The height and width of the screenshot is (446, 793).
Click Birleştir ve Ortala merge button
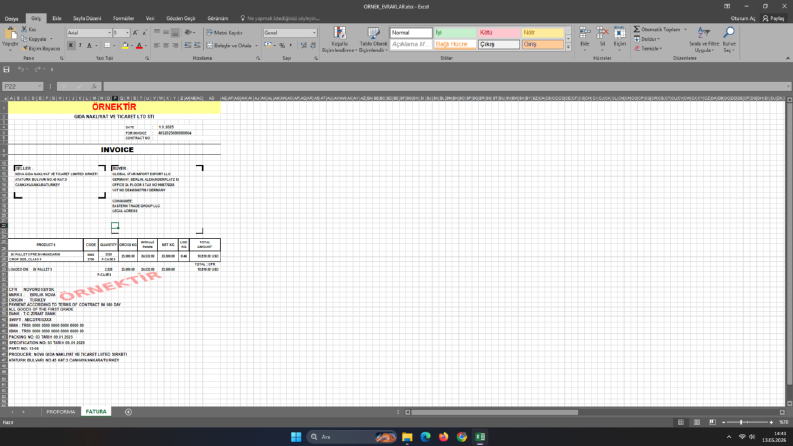(x=229, y=46)
